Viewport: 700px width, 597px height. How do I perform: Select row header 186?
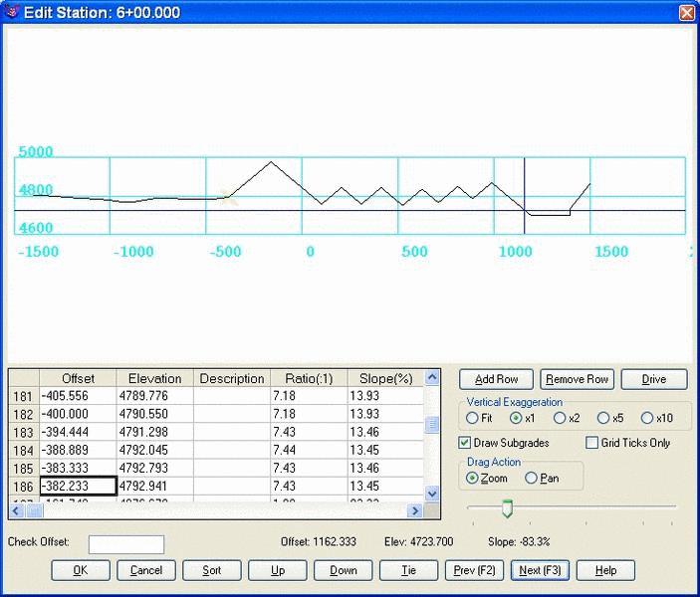tap(24, 487)
